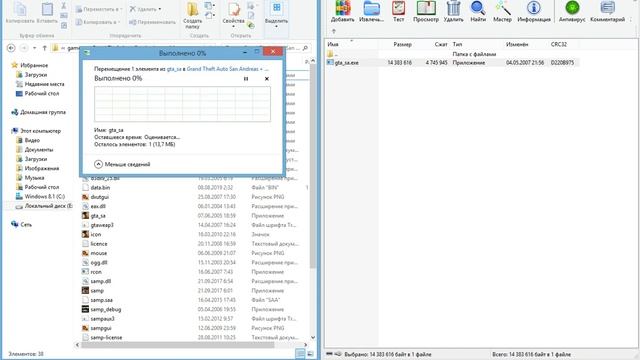Open WinRAR Комментарий (Comment) icon

pos(607,11)
